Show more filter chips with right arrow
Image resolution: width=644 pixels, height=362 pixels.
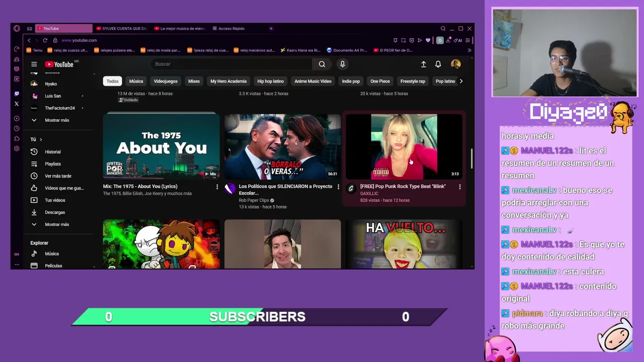coord(461,81)
